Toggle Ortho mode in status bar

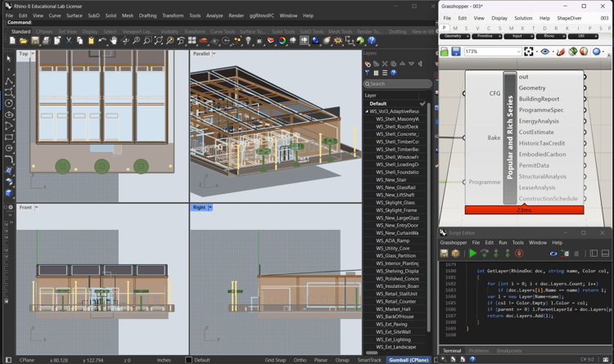pyautogui.click(x=300, y=360)
